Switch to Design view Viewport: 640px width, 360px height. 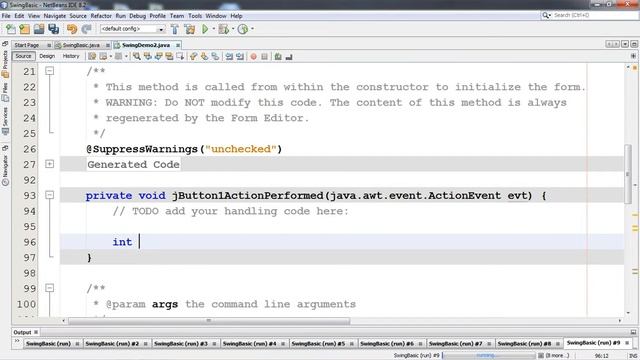(x=47, y=56)
